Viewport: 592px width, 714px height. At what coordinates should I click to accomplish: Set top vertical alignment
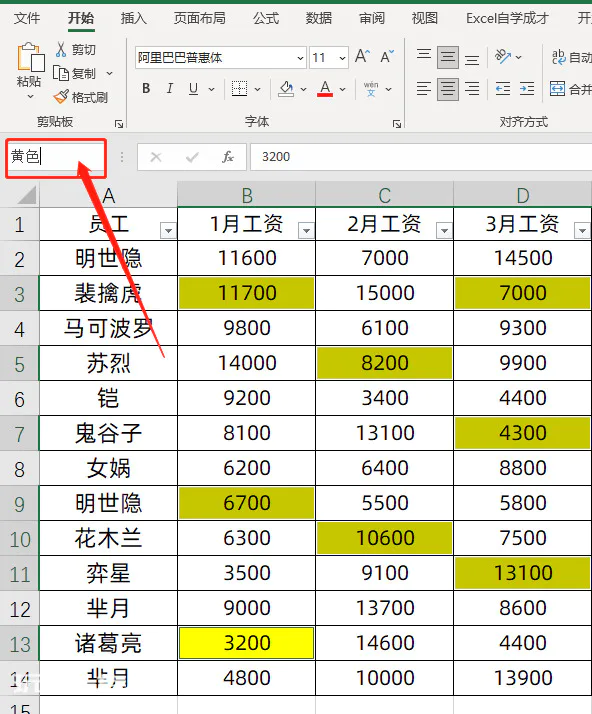[x=424, y=56]
